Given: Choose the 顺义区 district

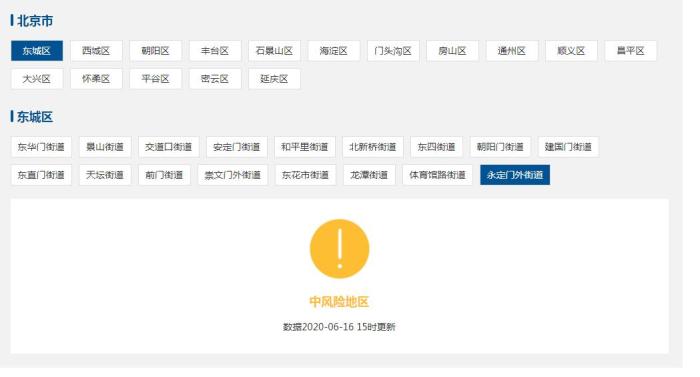Looking at the screenshot, I should (x=571, y=51).
